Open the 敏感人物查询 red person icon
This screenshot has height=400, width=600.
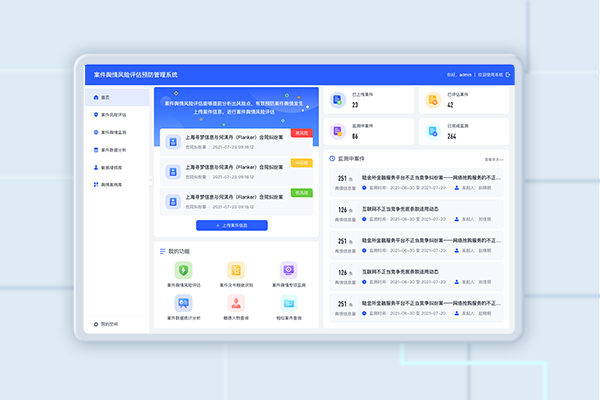(x=236, y=303)
